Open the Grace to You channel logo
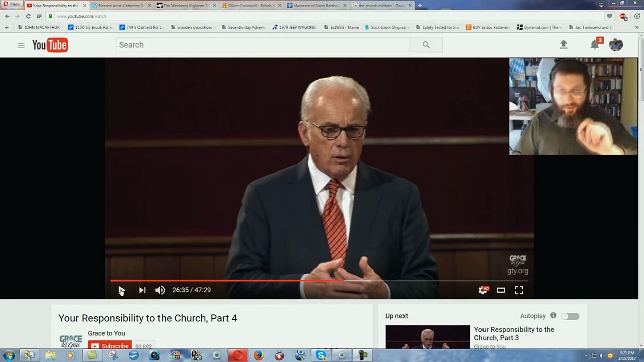644x362 pixels. click(70, 341)
